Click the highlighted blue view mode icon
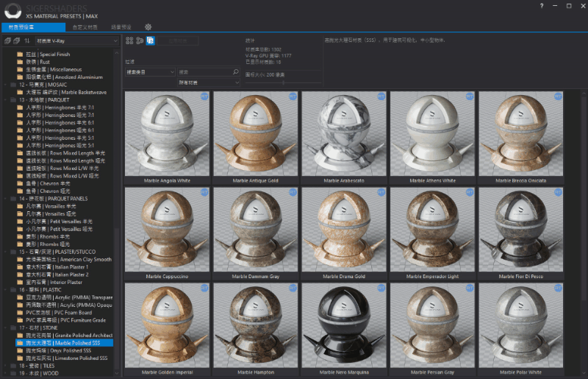This screenshot has width=588, height=379. pos(150,41)
